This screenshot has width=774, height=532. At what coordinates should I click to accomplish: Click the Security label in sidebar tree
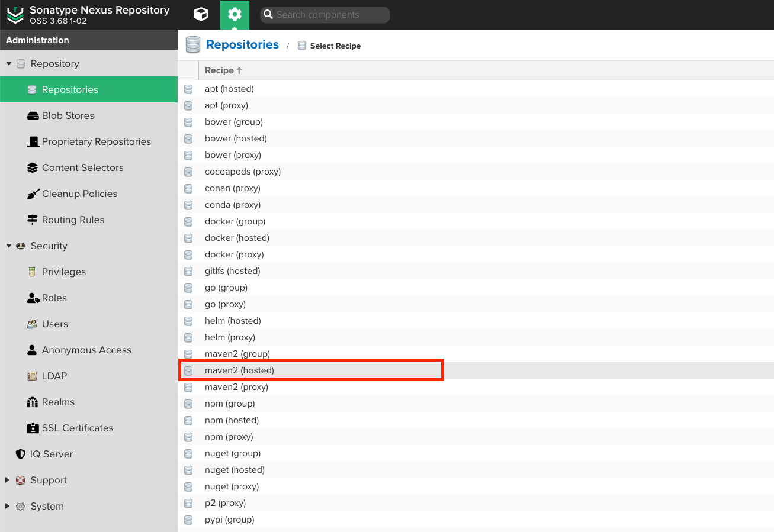coord(49,246)
